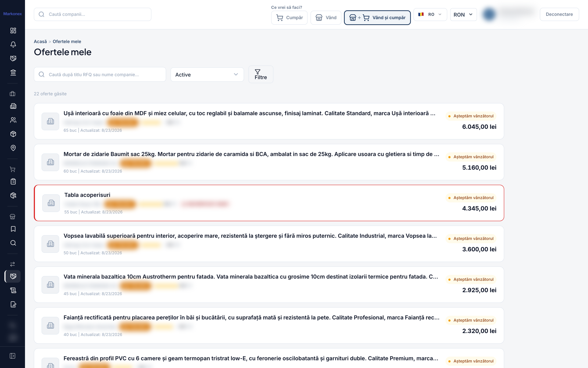Open the Ușă interioară MDF offer
Screen dimensions: 588x368
pos(269,121)
